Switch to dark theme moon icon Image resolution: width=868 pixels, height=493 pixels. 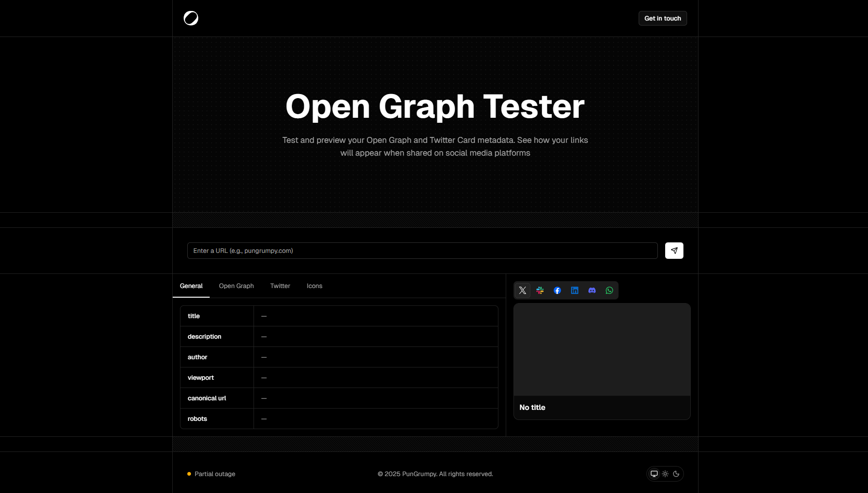coord(676,474)
